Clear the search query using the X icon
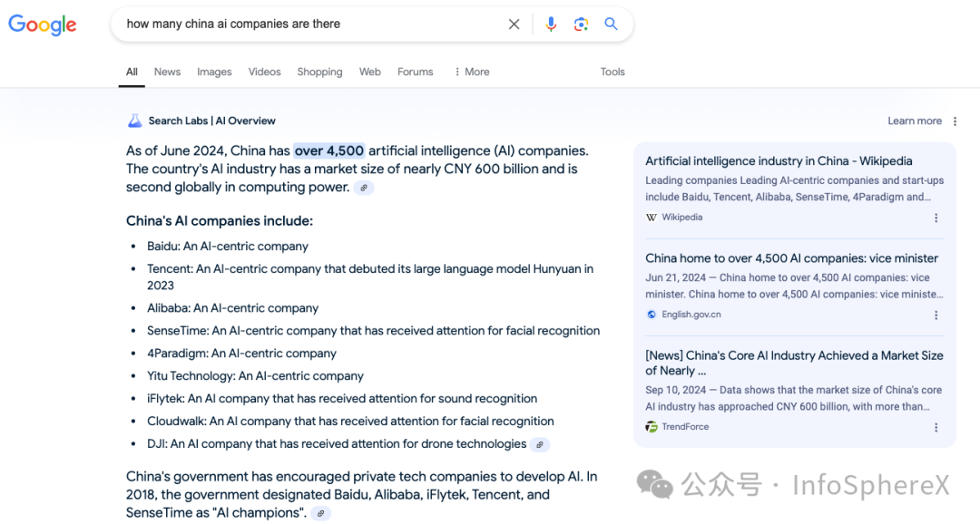980x524 pixels. [514, 24]
